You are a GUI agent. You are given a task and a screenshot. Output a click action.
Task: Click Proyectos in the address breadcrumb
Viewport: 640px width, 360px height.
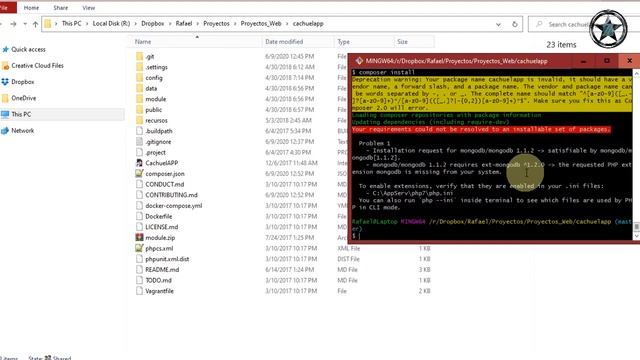click(x=216, y=24)
